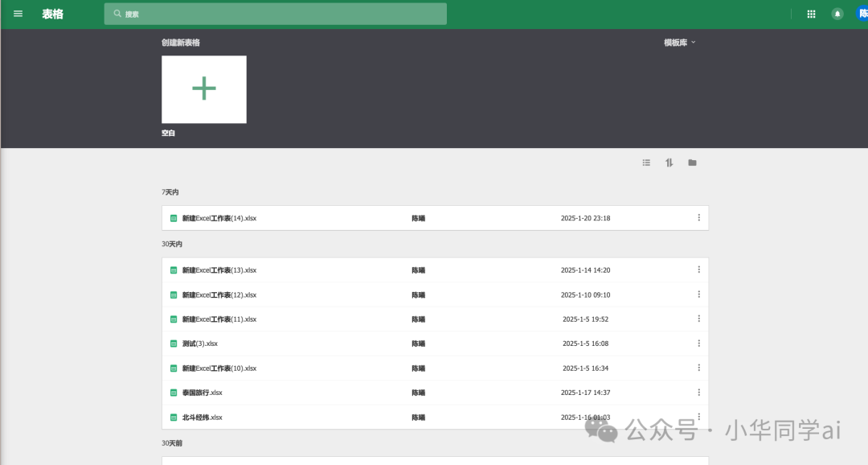Open the sort order options icon

pos(669,163)
